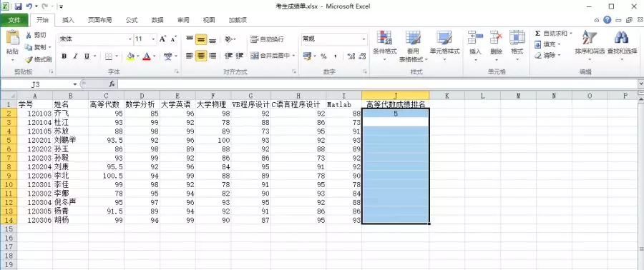
Task: Click the blue Help question mark icon
Action: point(608,20)
